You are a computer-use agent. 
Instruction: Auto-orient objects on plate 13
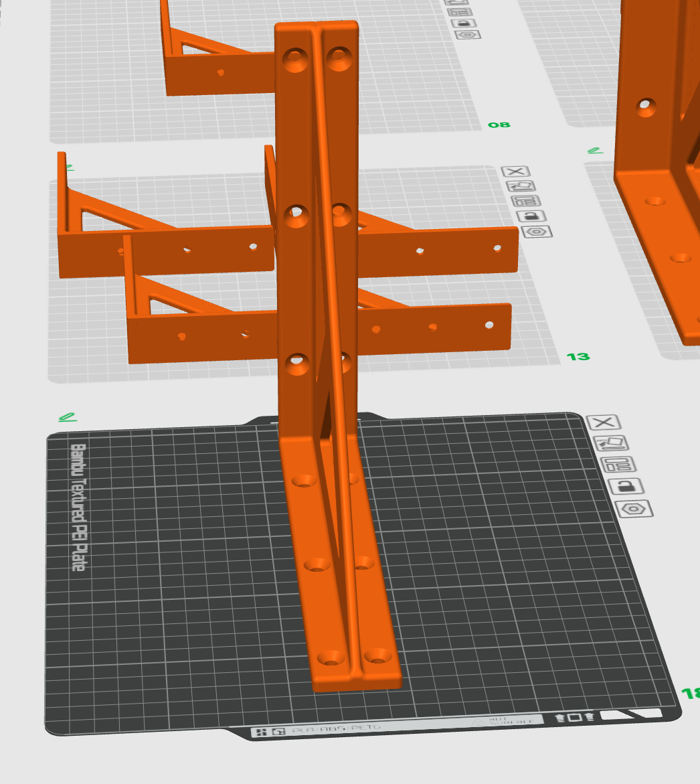[x=521, y=186]
